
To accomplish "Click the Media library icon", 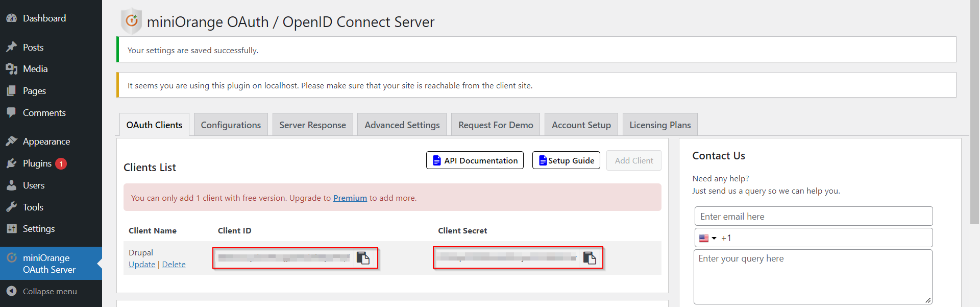I will [x=12, y=69].
